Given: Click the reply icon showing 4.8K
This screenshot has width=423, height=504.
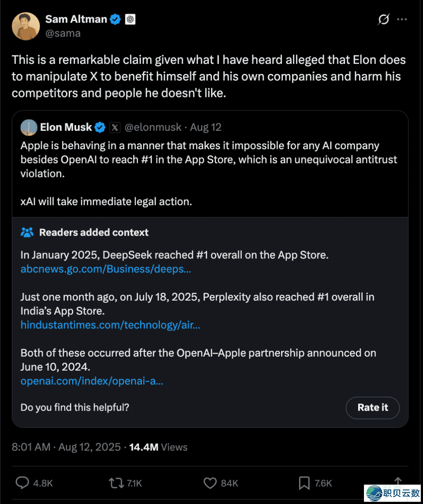Looking at the screenshot, I should click(x=22, y=483).
